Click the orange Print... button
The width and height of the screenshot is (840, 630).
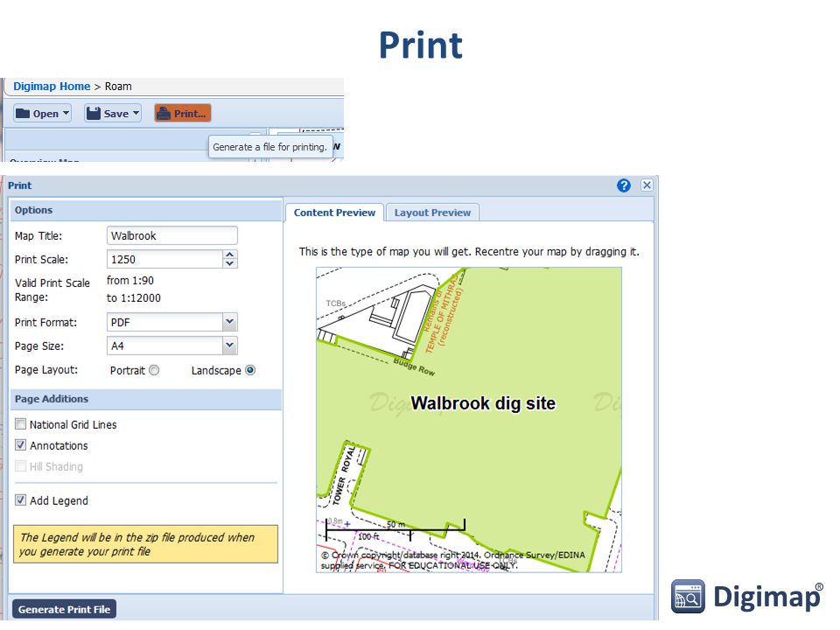click(183, 114)
